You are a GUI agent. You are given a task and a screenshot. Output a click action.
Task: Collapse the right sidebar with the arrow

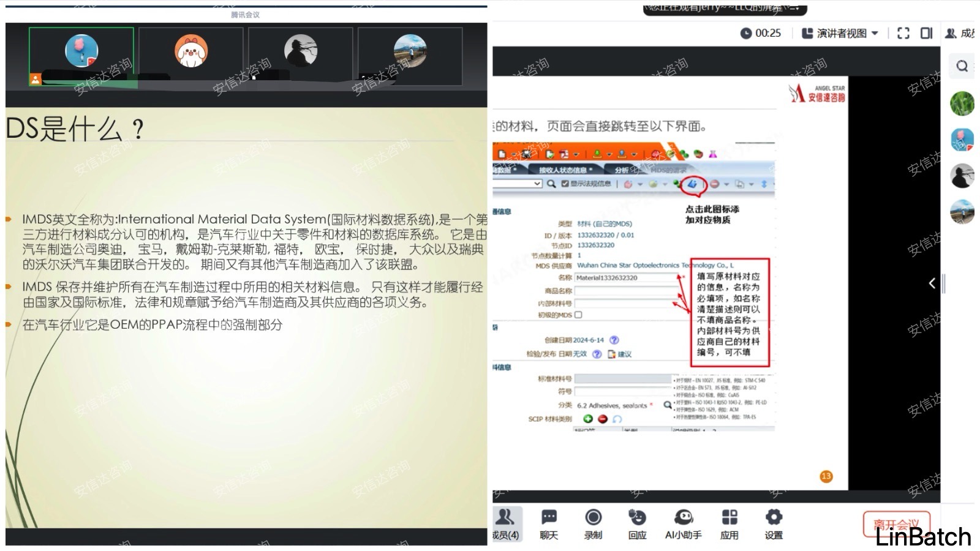(x=932, y=283)
